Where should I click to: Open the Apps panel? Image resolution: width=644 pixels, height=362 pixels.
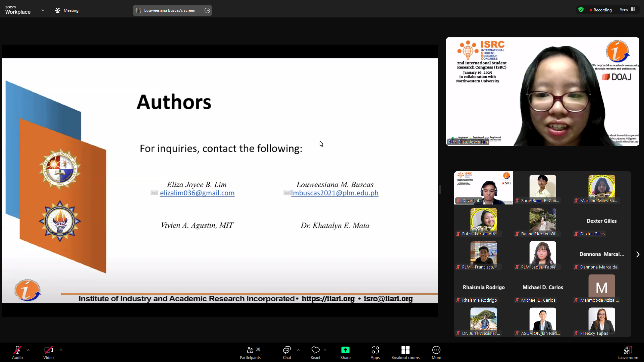coord(375,352)
